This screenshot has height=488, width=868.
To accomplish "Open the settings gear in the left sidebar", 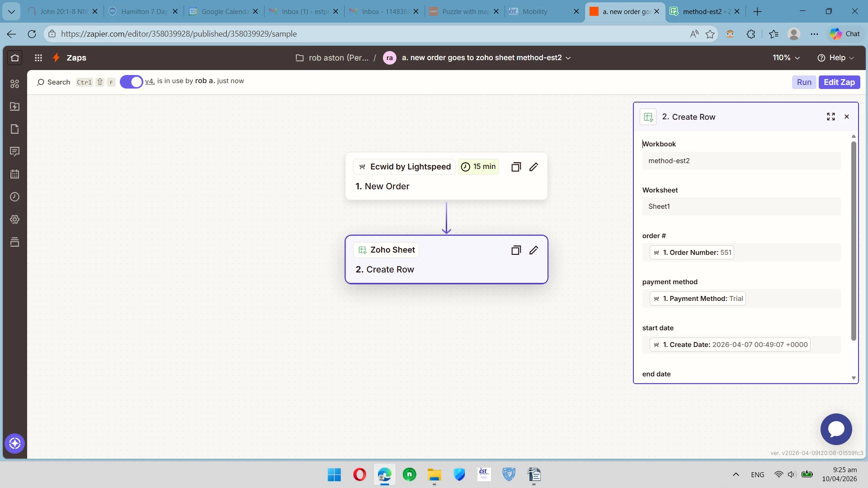I will coord(15,220).
